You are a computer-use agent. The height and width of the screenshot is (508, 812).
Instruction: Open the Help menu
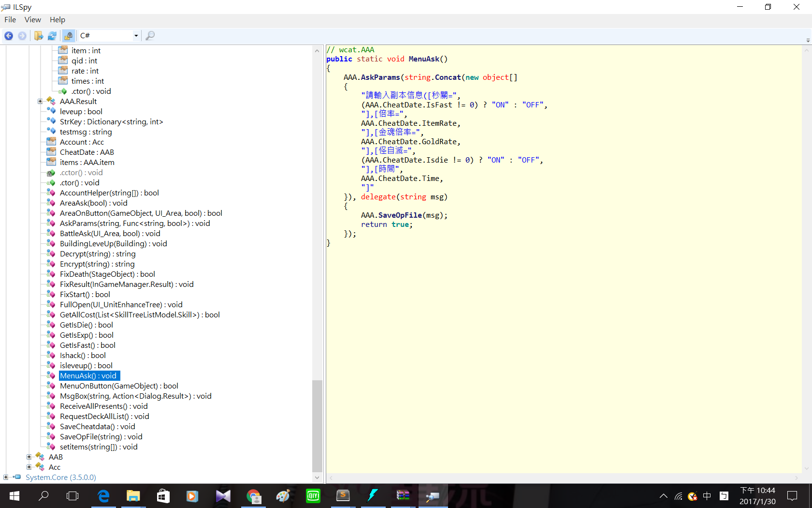57,20
